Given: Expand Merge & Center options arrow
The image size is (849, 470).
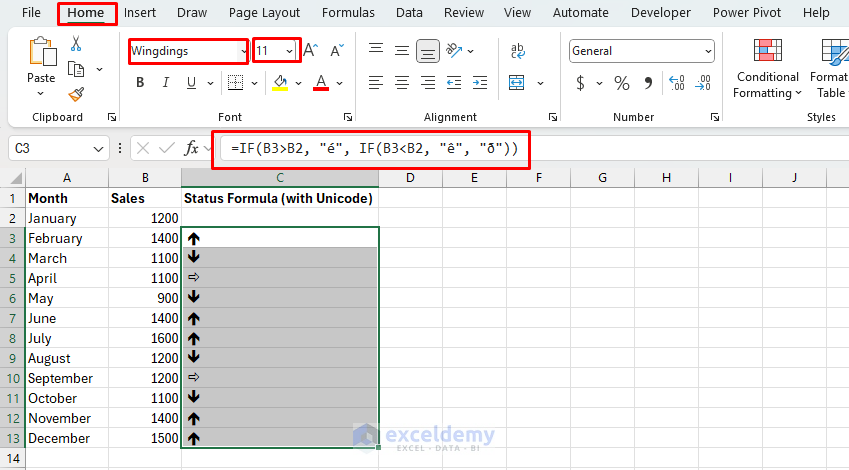Looking at the screenshot, I should point(540,83).
